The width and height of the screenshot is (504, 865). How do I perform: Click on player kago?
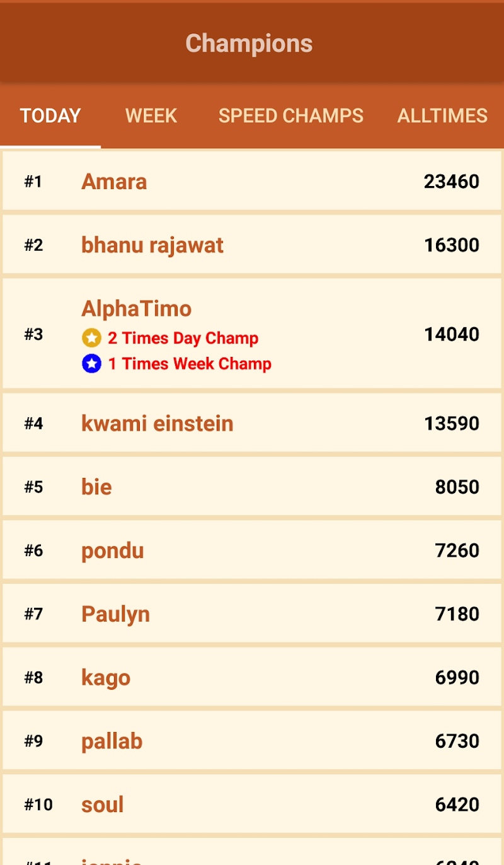point(106,677)
